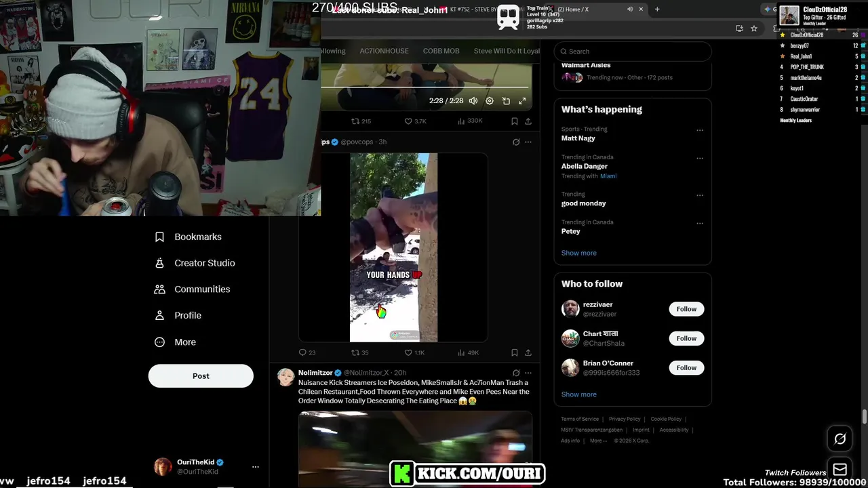The width and height of the screenshot is (868, 488).
Task: Open more options for Petey trend
Action: (700, 223)
